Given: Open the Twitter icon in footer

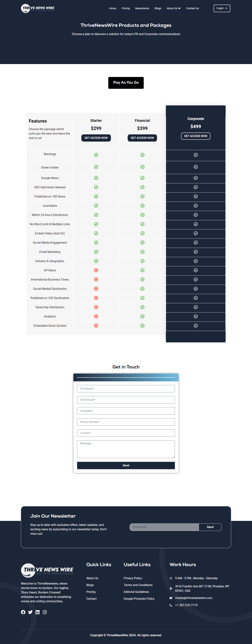Looking at the screenshot, I should tap(30, 612).
